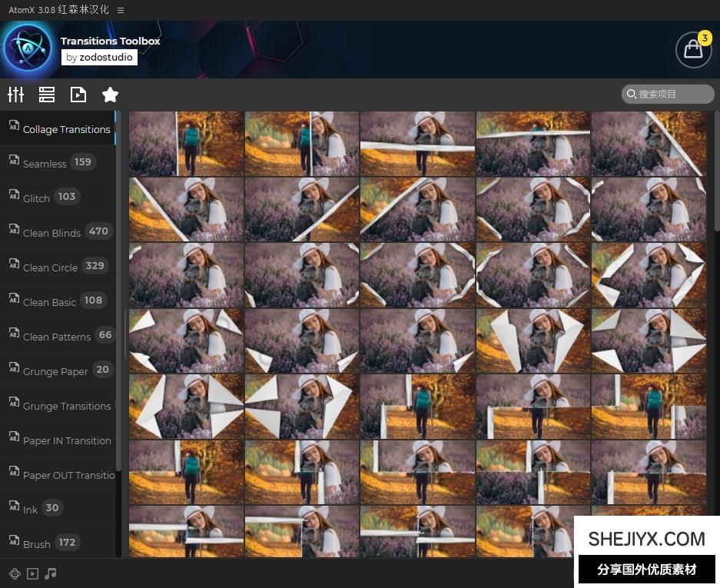Viewport: 720px width, 588px height.
Task: Open the hamburger menu beside AtomX title
Action: tap(121, 10)
